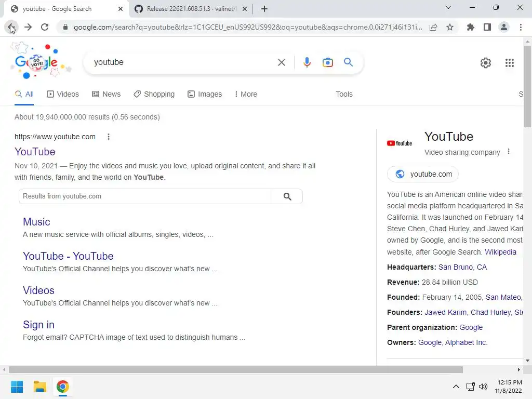Share this page via the share icon
Screen dimensions: 532x399
[x=433, y=27]
